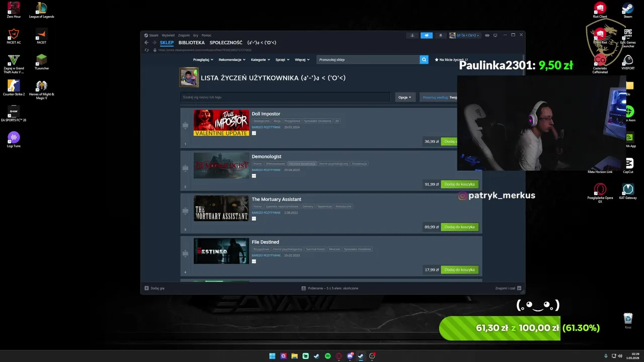Expand the Przeglądaj store menu

pyautogui.click(x=203, y=59)
